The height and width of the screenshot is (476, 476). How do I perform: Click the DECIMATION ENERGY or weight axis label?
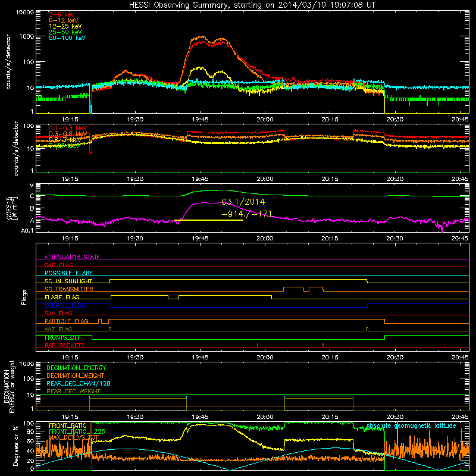point(9,386)
